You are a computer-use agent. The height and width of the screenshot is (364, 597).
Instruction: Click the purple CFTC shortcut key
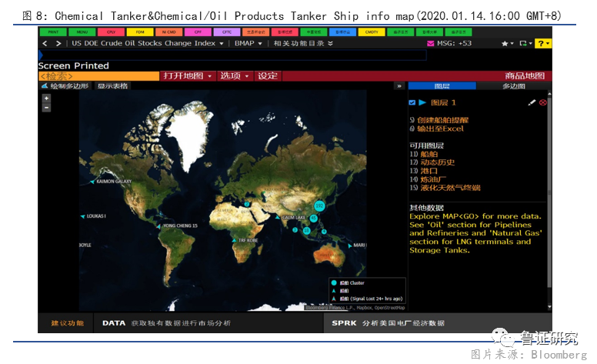[x=226, y=32]
